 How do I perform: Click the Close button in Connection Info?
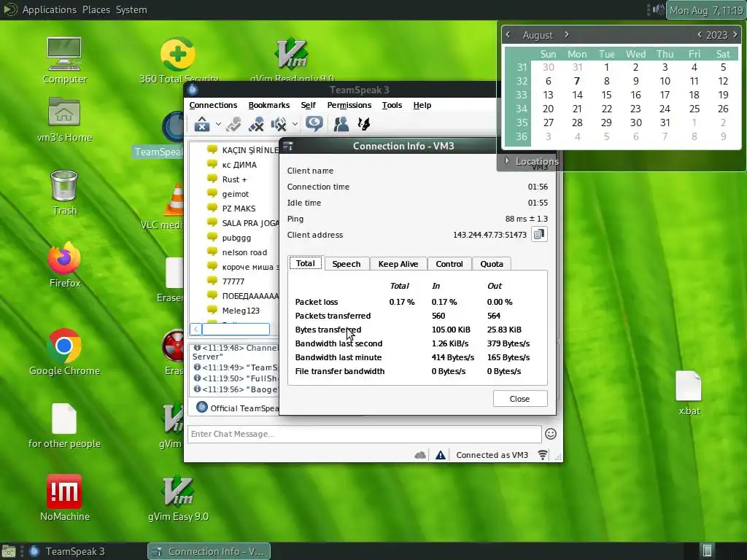coord(519,399)
